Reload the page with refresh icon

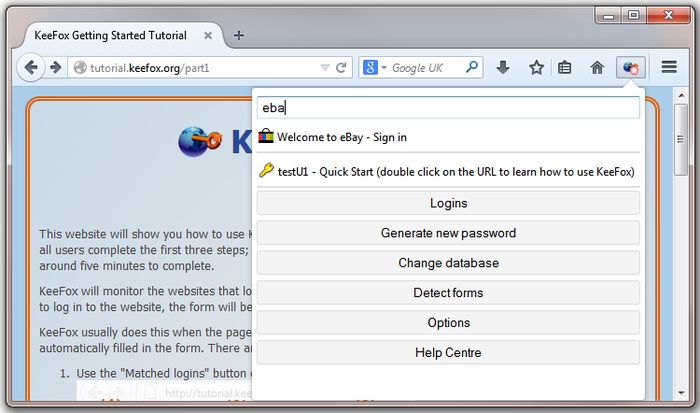coord(341,68)
